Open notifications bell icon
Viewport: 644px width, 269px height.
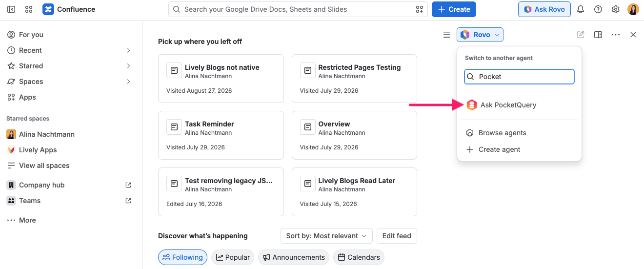581,9
